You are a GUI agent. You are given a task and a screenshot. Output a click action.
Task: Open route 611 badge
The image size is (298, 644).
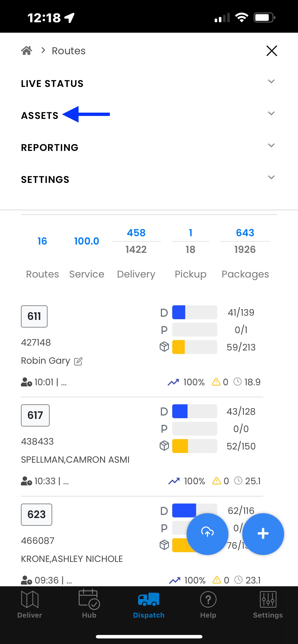34,316
